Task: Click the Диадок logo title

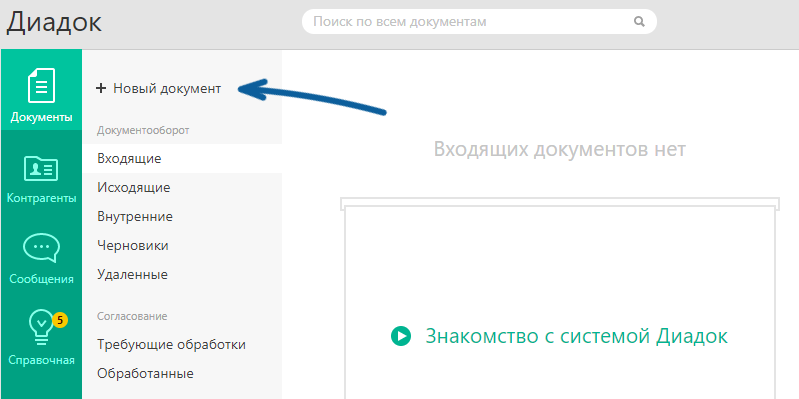Action: [54, 22]
